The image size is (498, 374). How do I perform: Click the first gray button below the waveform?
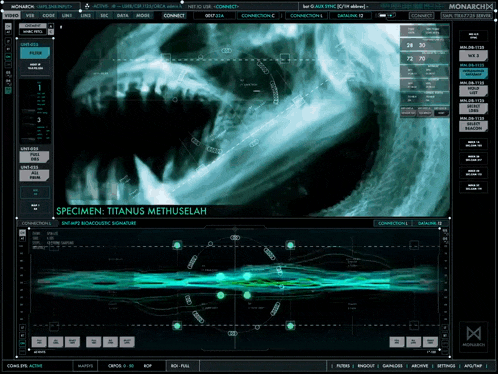[39, 341]
